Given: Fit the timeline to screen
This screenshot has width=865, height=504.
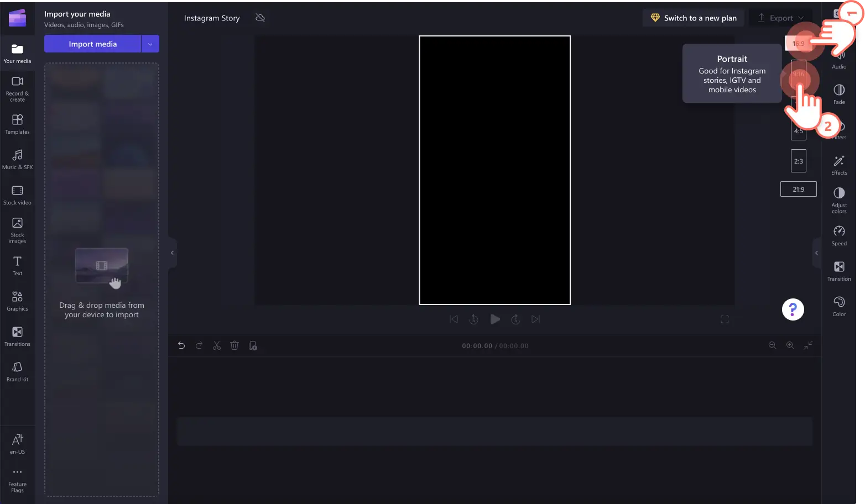Looking at the screenshot, I should click(x=808, y=345).
